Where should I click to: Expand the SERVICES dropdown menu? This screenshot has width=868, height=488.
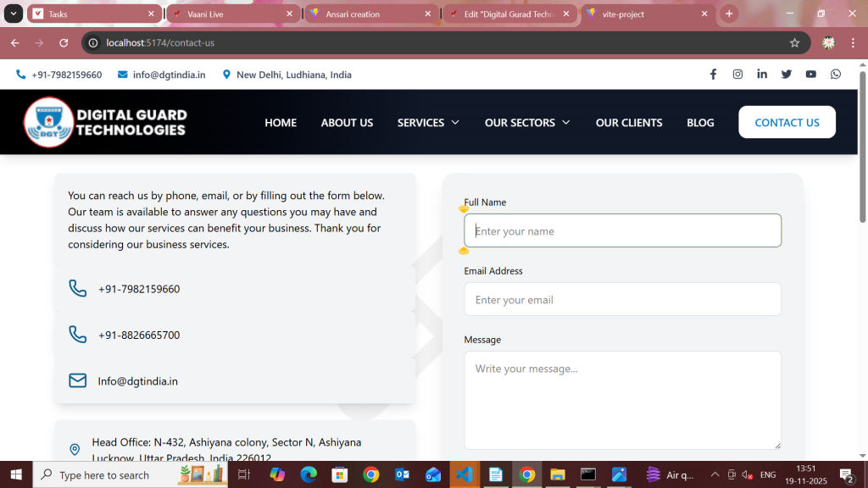(x=428, y=123)
